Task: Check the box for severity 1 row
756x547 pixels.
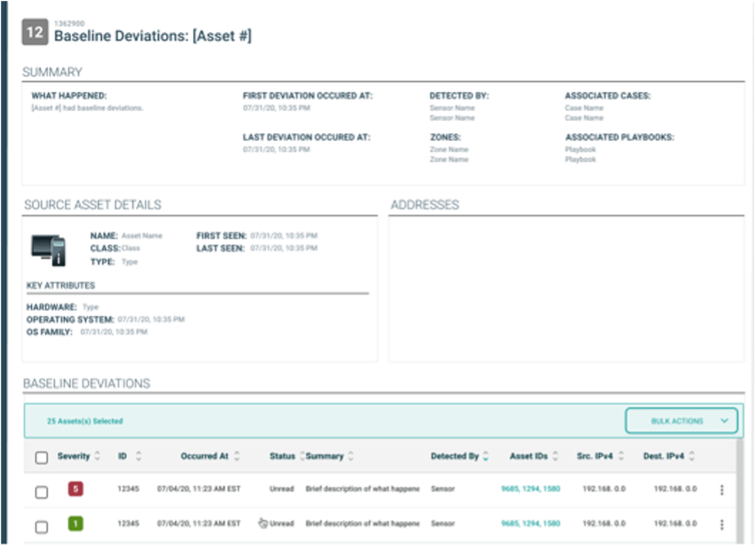Action: point(42,527)
